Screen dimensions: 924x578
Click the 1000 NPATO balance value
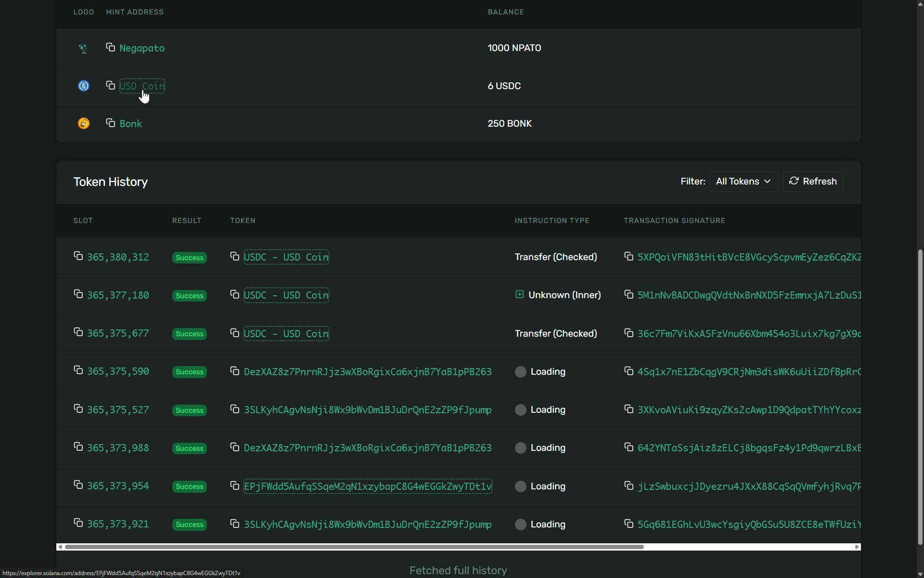(x=514, y=48)
